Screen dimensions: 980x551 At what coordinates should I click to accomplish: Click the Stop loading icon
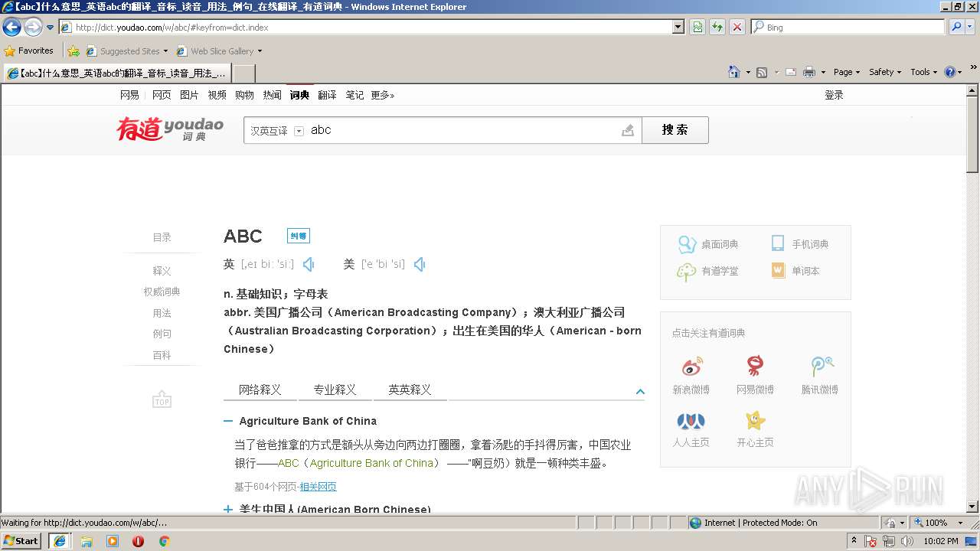tap(737, 27)
